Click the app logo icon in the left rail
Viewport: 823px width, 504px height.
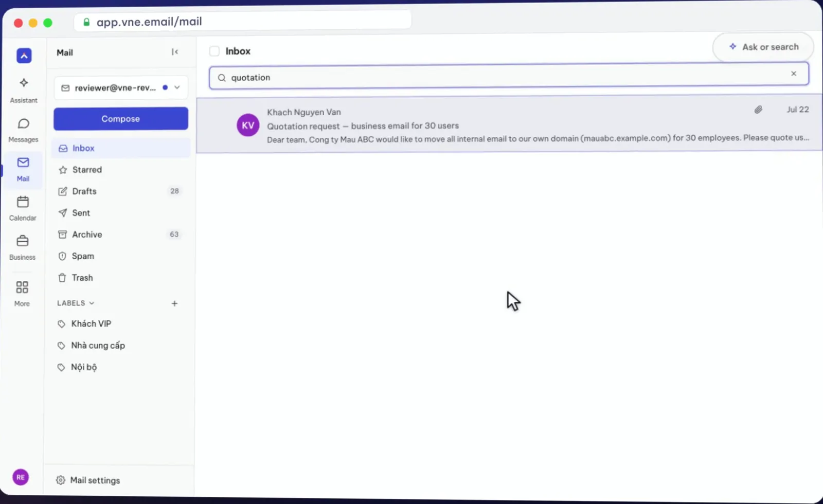pos(24,56)
